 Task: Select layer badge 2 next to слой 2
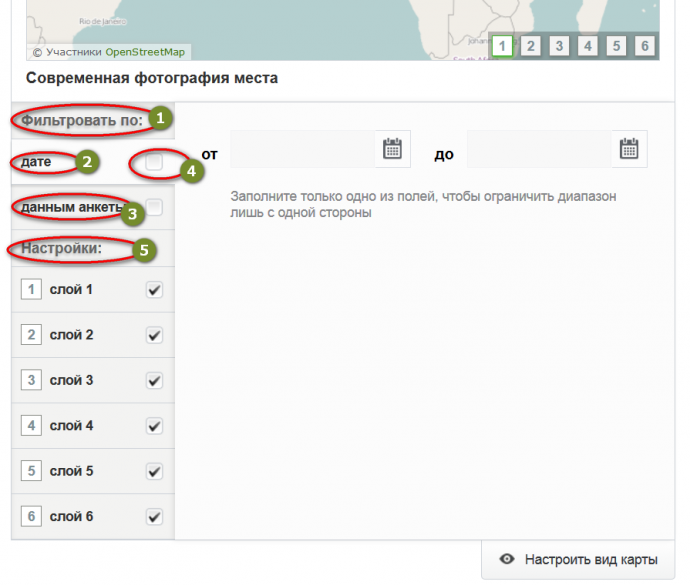coord(31,335)
